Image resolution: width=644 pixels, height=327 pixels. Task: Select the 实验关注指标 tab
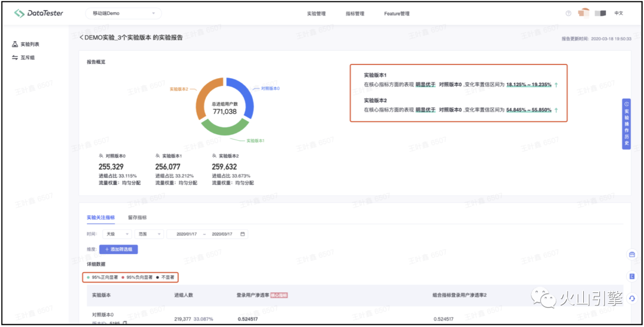pos(101,217)
